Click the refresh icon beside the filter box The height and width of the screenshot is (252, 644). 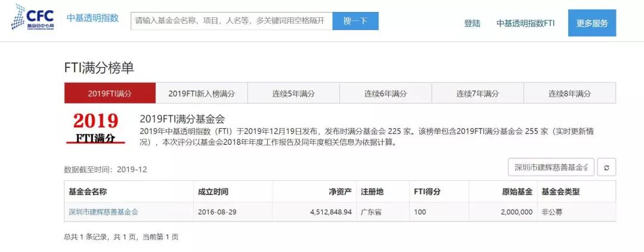click(x=606, y=167)
